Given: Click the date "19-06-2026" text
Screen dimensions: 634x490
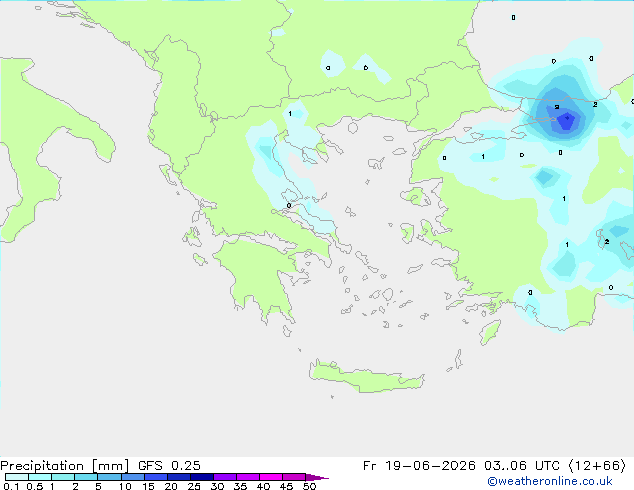Looking at the screenshot, I should (x=430, y=466).
